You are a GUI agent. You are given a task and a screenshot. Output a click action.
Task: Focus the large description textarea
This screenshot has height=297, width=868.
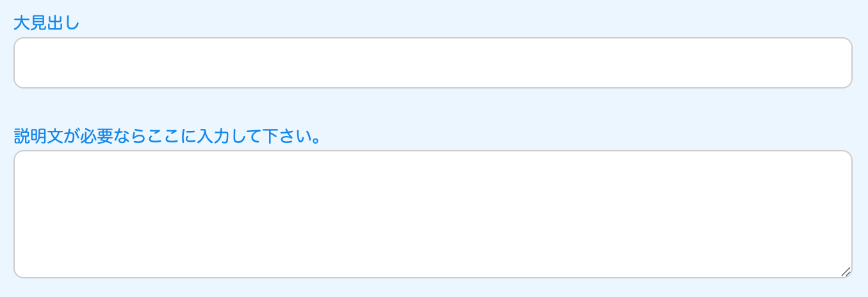[432, 214]
